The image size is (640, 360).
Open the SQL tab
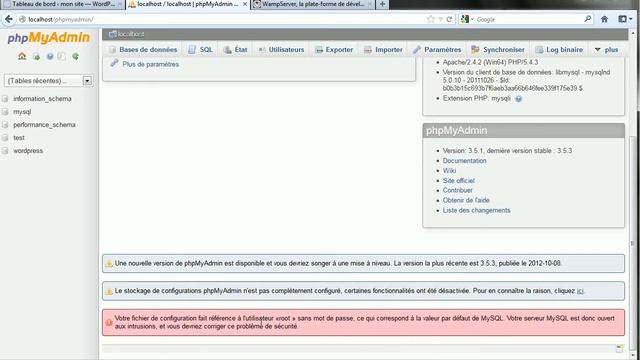(200, 50)
